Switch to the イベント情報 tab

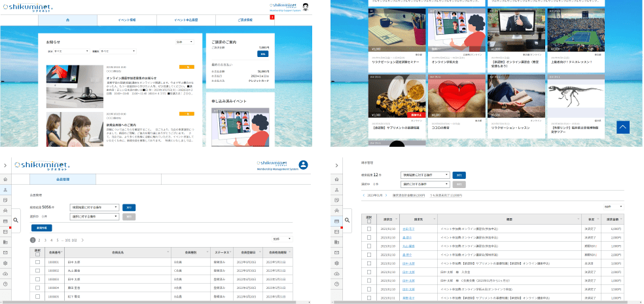pos(126,20)
